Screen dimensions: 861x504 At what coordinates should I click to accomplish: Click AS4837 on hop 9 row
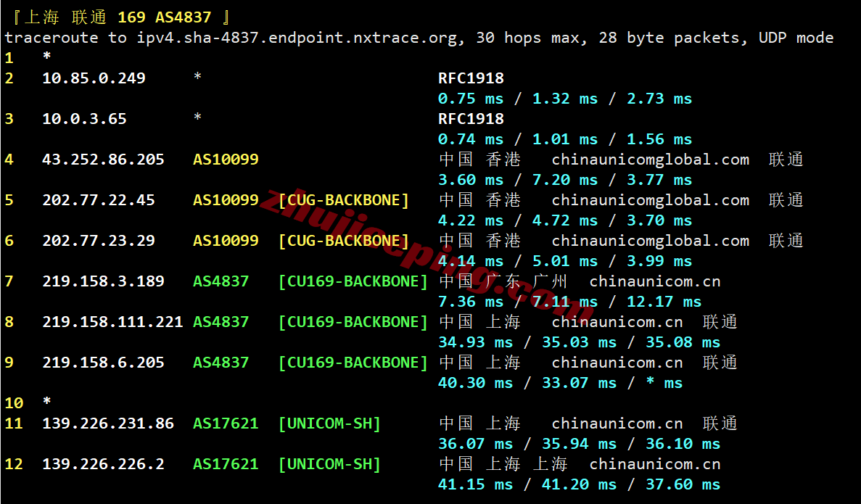221,363
